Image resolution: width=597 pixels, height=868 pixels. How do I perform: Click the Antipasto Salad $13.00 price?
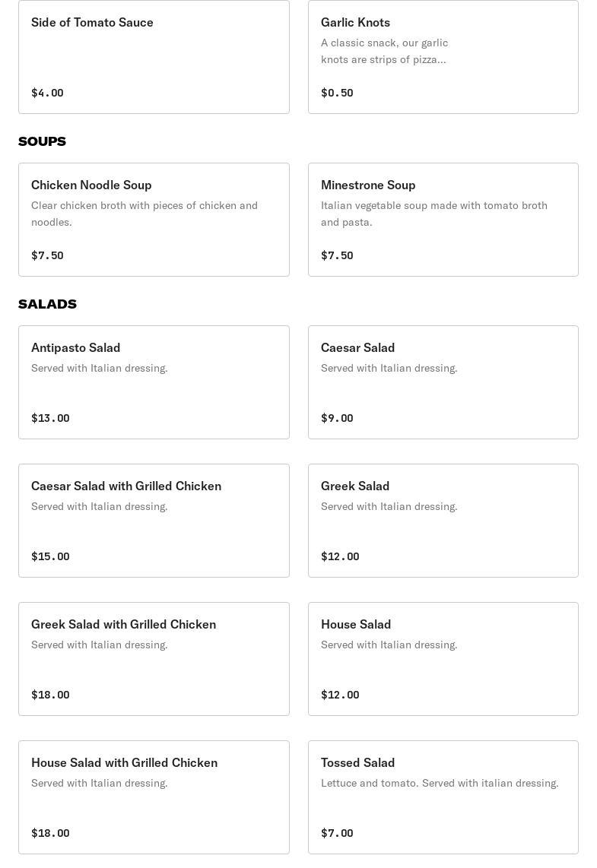pyautogui.click(x=50, y=418)
